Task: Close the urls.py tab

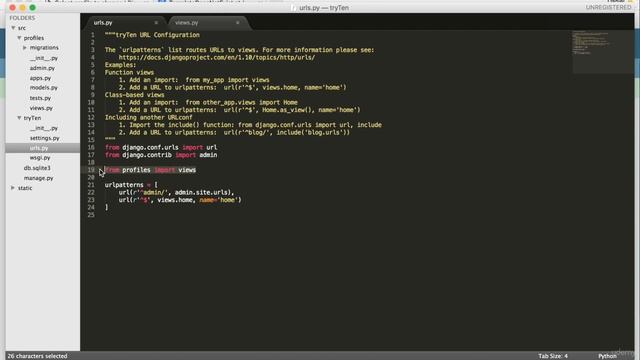Action: (156, 23)
